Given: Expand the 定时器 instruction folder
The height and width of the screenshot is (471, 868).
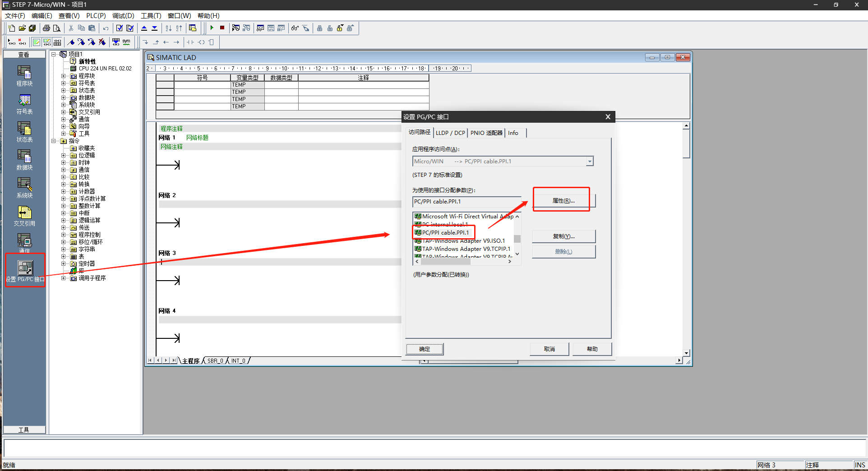Looking at the screenshot, I should (64, 263).
